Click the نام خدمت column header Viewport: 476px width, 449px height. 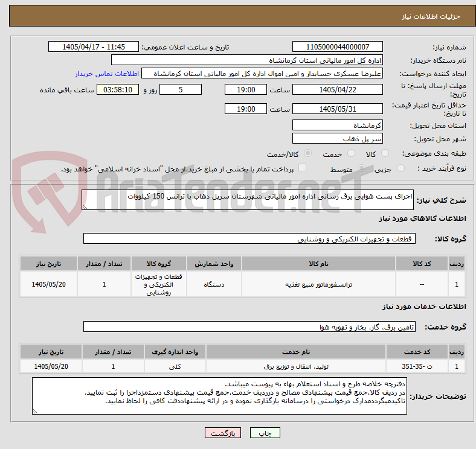[x=296, y=352]
